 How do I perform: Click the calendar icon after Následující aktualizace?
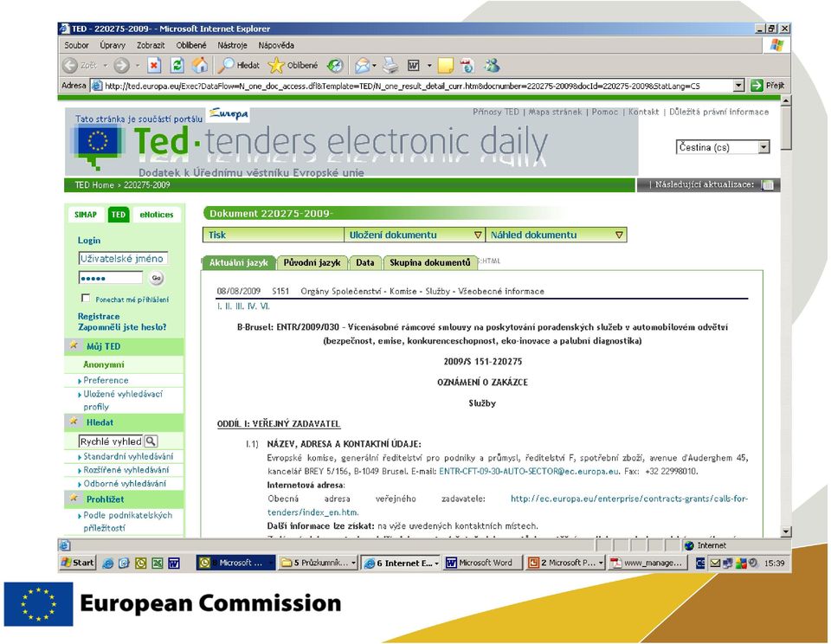(x=767, y=185)
